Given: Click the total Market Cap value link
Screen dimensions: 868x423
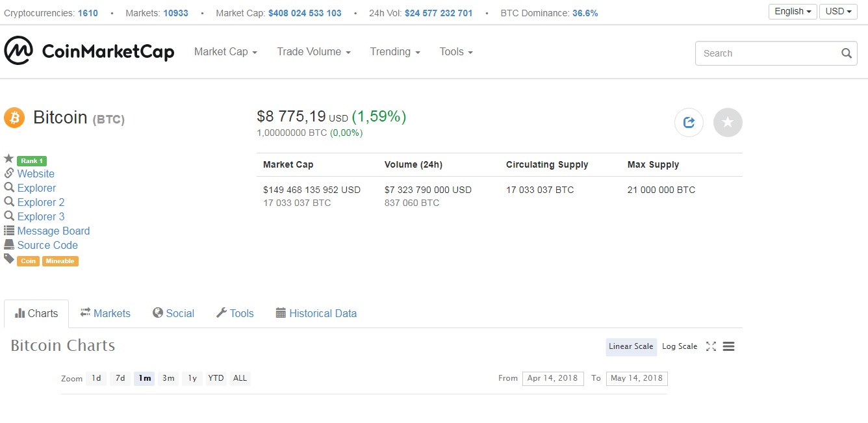Looking at the screenshot, I should (x=305, y=13).
